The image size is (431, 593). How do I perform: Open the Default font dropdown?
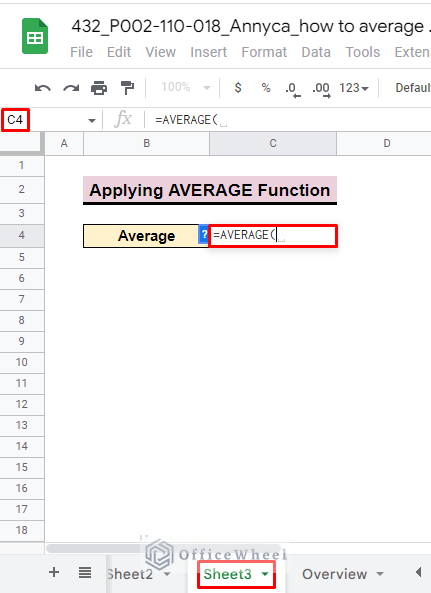point(413,88)
